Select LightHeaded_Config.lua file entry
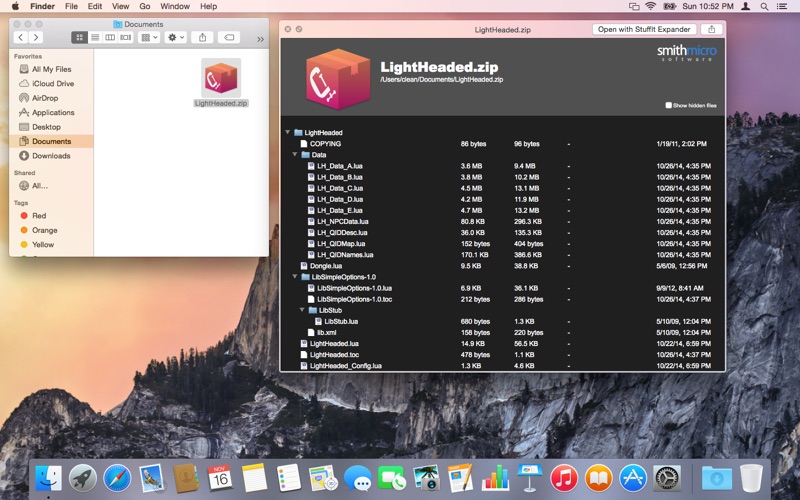 pos(345,366)
